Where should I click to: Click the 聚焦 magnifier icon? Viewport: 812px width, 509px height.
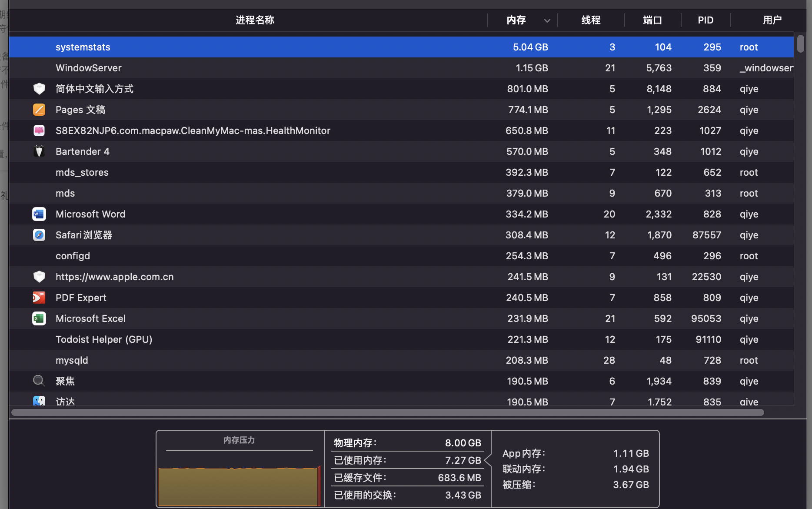point(39,381)
